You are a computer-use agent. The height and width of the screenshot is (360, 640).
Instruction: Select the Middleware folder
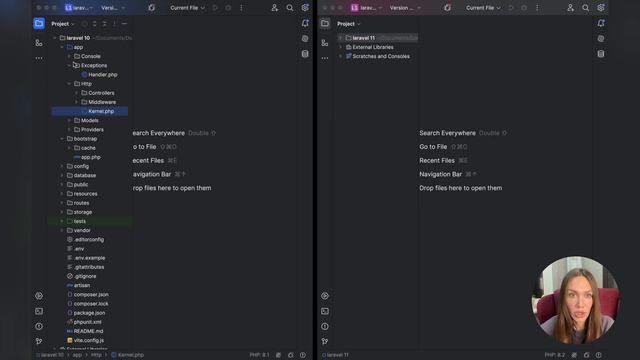tap(98, 102)
